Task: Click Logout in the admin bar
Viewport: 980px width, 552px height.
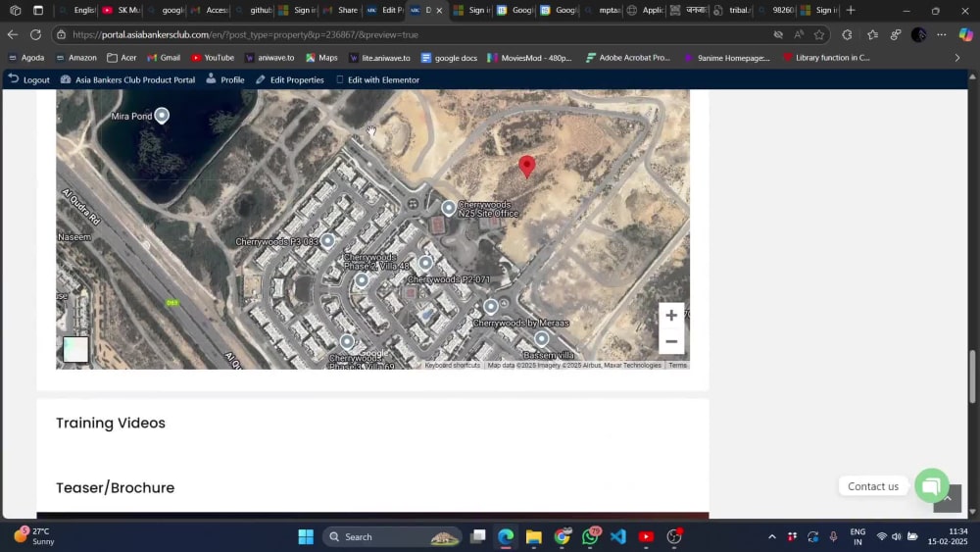Action: 29,79
